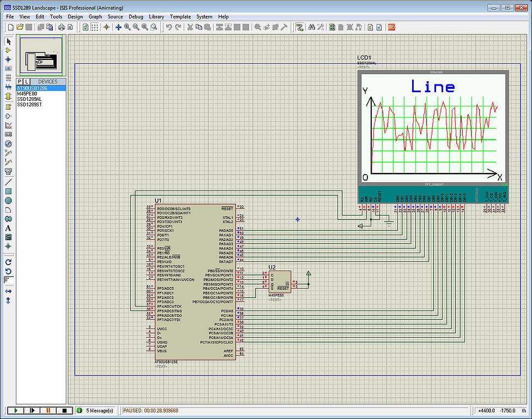This screenshot has width=532, height=419.
Task: Select the Generator Mode tool
Action: pos(9,143)
